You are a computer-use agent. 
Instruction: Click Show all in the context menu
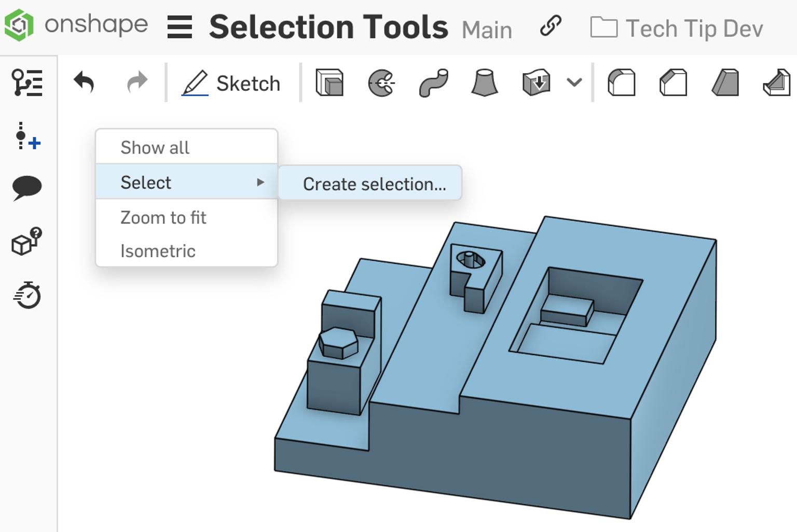tap(154, 147)
